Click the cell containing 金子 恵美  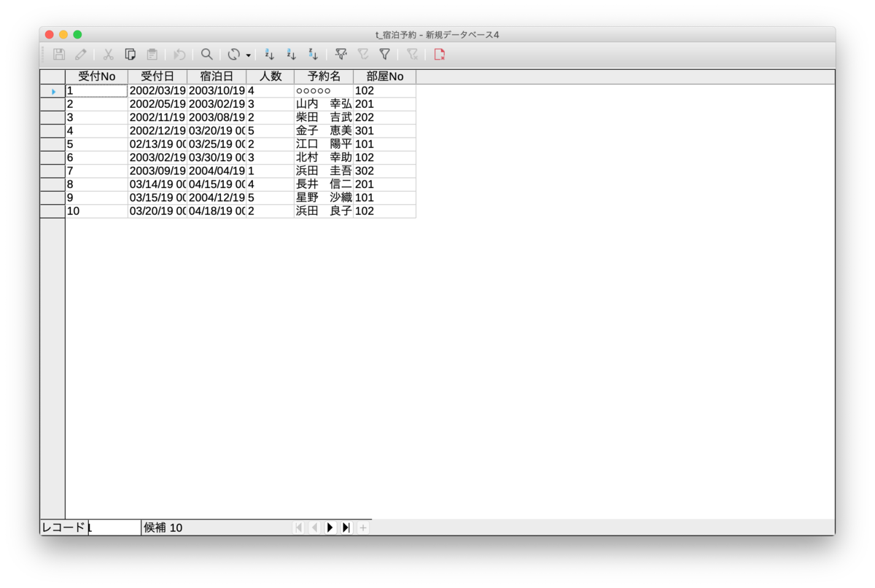pyautogui.click(x=324, y=131)
